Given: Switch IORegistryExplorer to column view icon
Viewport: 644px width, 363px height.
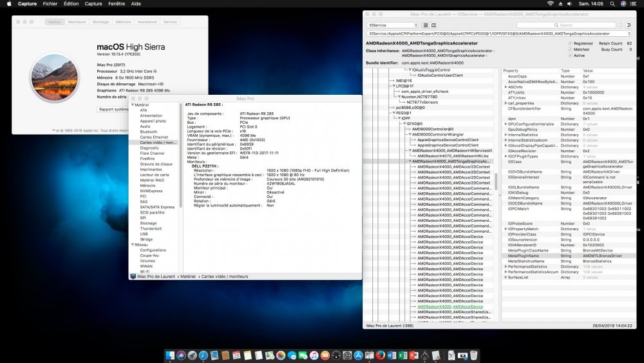Looking at the screenshot, I should [x=433, y=25].
